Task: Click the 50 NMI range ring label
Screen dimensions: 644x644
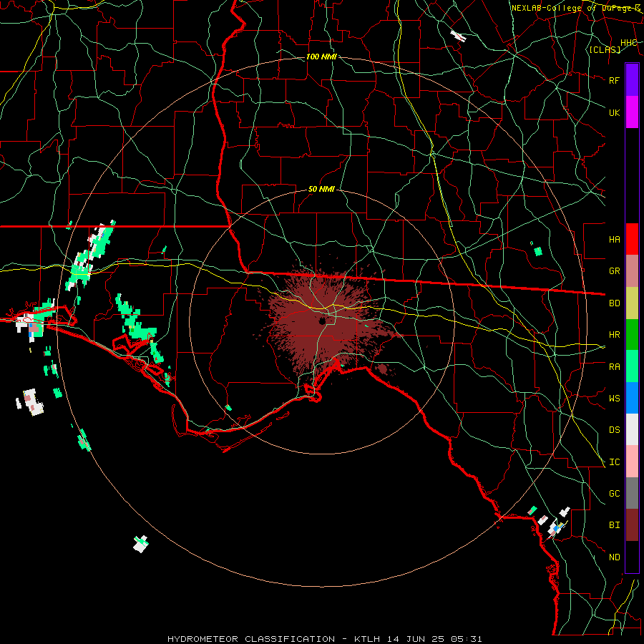Action: [321, 190]
